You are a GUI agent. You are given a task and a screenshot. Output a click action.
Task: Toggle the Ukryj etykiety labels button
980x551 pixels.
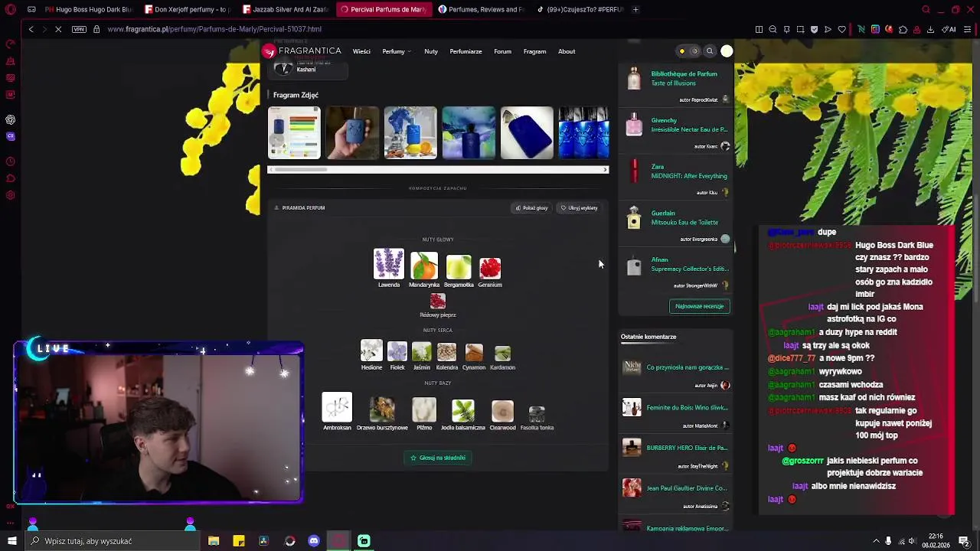coord(579,208)
